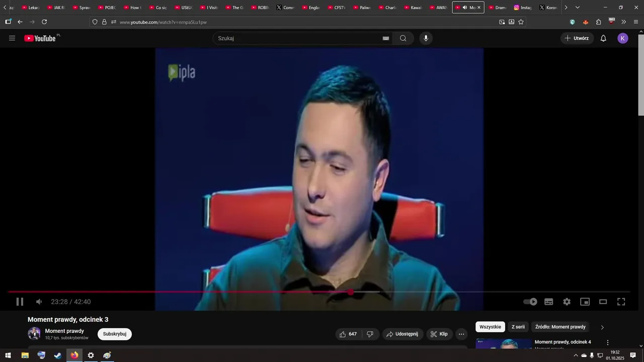Viewport: 644px width, 362px height.
Task: Switch to the Koron X browser tab
Action: tap(548, 8)
